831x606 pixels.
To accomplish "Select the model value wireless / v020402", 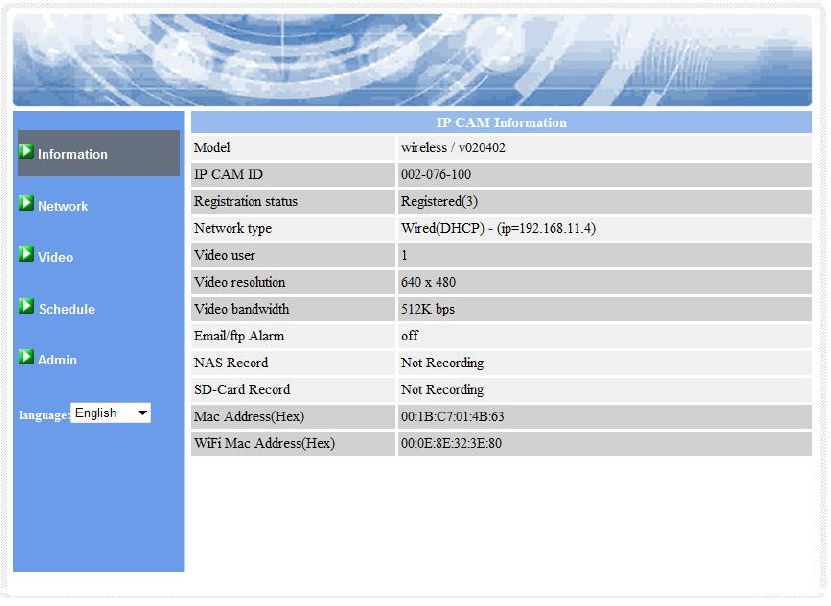I will (x=453, y=147).
